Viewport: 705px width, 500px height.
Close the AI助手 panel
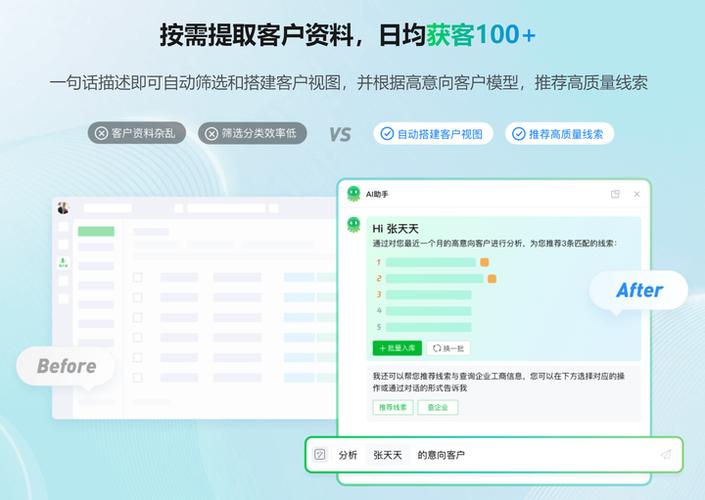[637, 194]
